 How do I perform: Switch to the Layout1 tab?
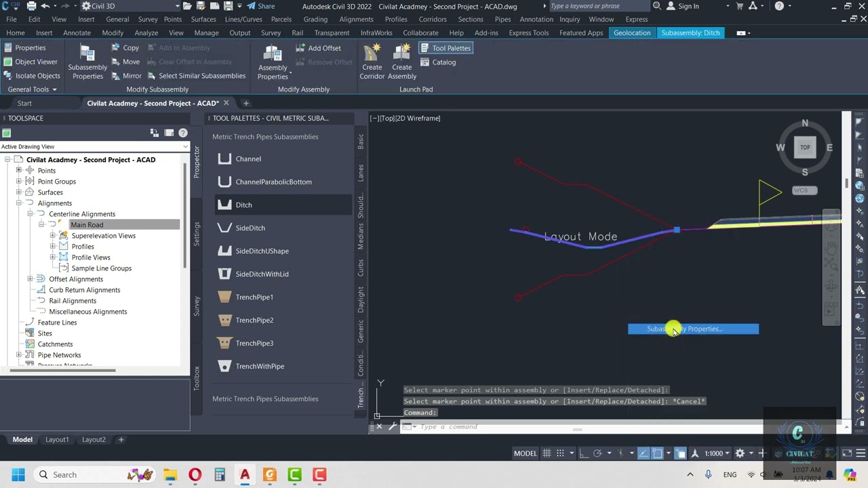click(57, 439)
